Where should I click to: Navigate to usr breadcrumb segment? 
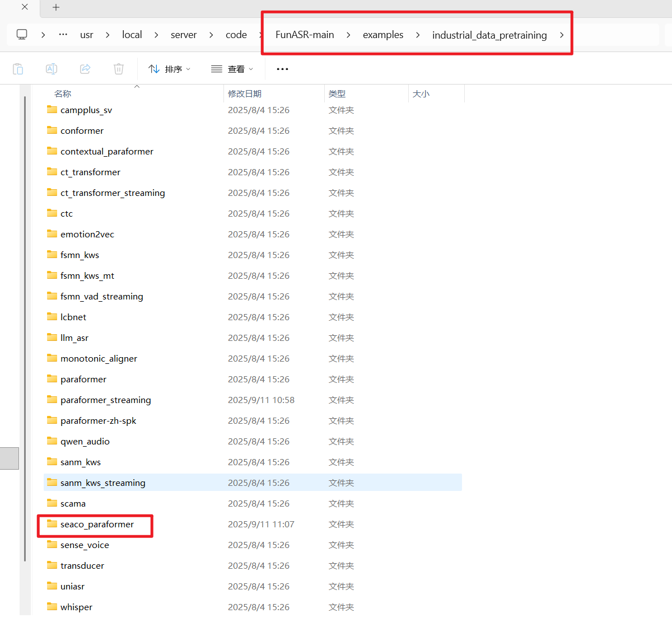pyautogui.click(x=87, y=35)
